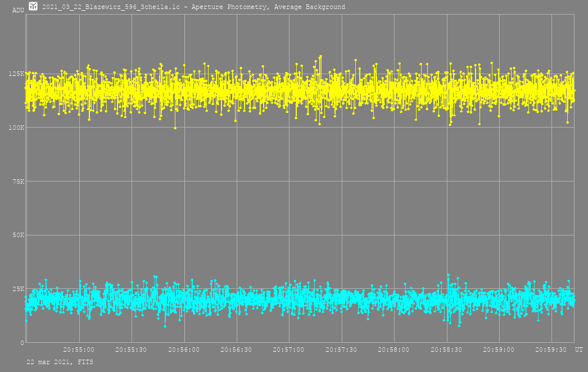Click the 20:59:30 time label
588x372 pixels.
pos(551,350)
